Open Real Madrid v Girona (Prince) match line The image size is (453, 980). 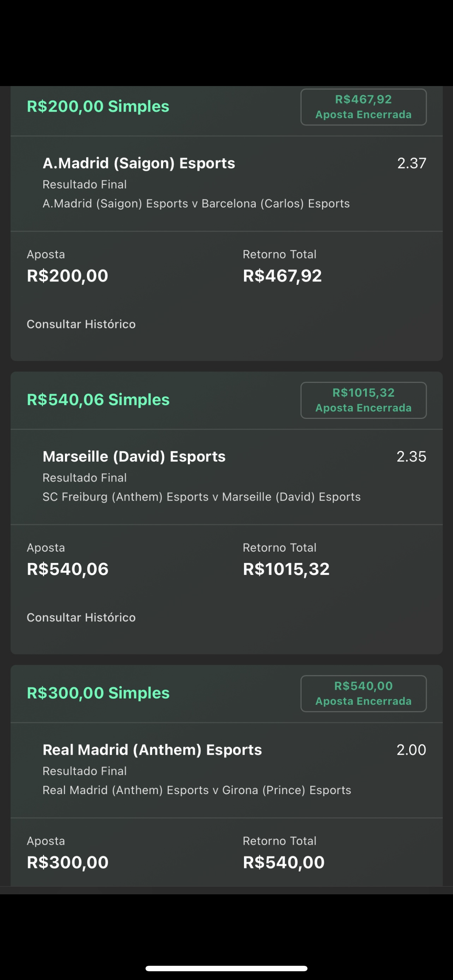pos(197,790)
